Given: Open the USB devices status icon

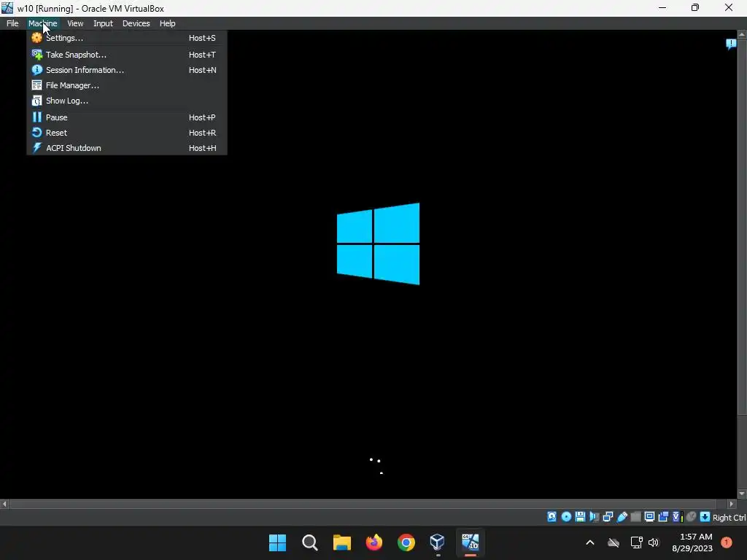Looking at the screenshot, I should [x=622, y=517].
